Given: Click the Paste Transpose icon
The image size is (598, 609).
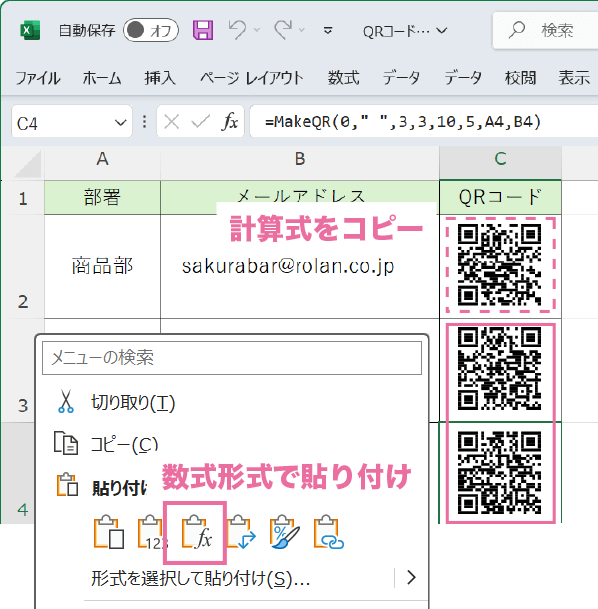Looking at the screenshot, I should (x=241, y=532).
